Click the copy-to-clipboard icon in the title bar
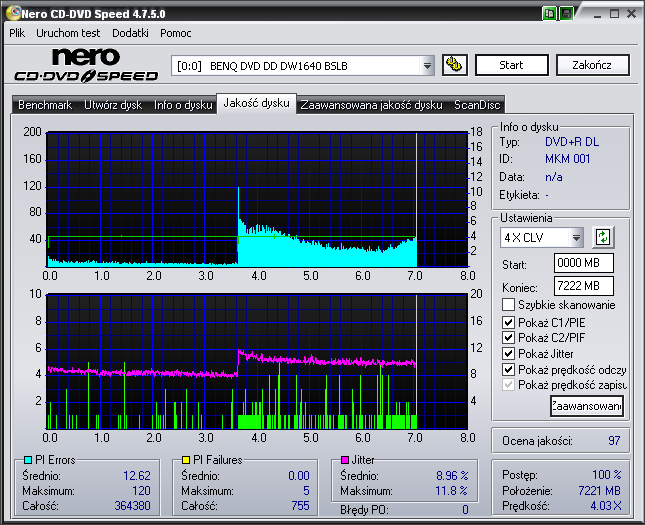 click(549, 14)
